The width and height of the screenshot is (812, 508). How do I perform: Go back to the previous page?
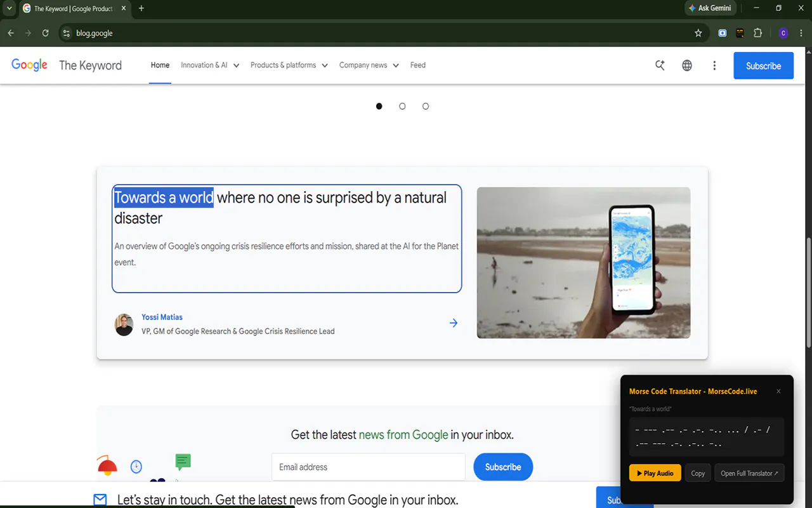pos(11,33)
